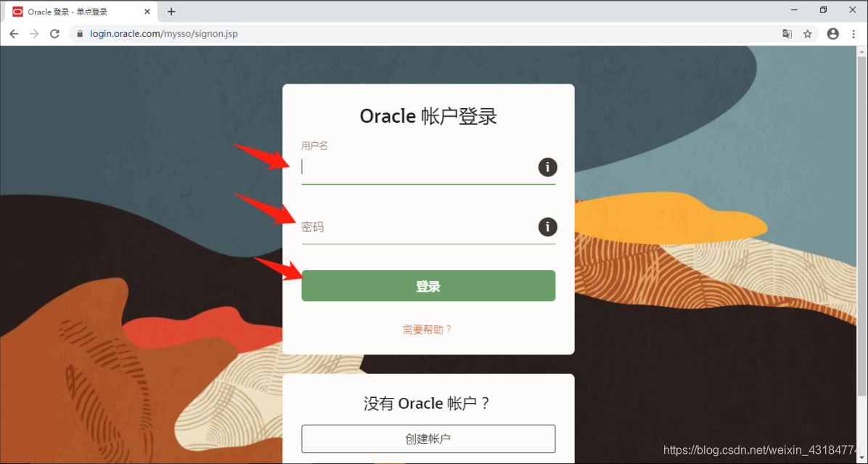Screen dimensions: 868x464
Task: Click the 没有 Oracle 帐户？ text
Action: (x=427, y=403)
